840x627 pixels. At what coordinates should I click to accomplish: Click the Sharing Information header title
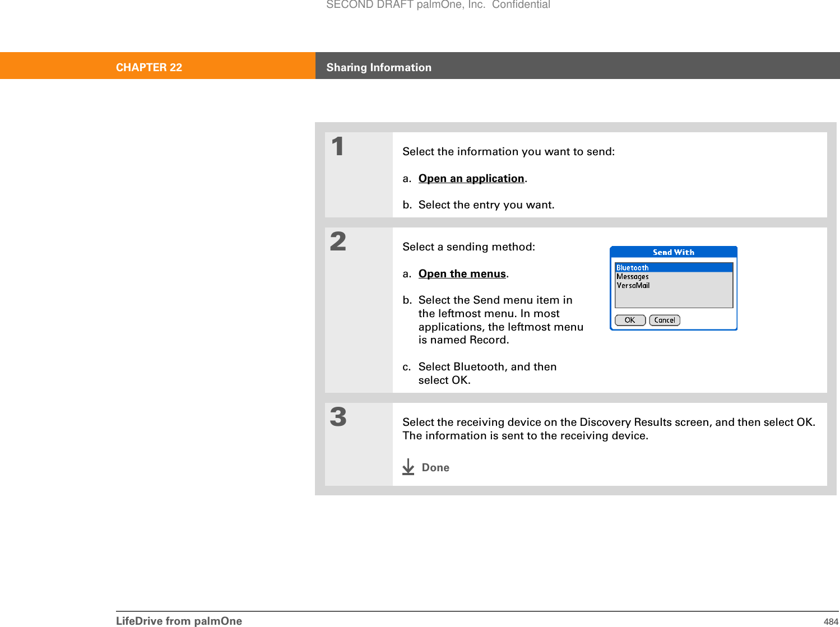click(x=379, y=67)
